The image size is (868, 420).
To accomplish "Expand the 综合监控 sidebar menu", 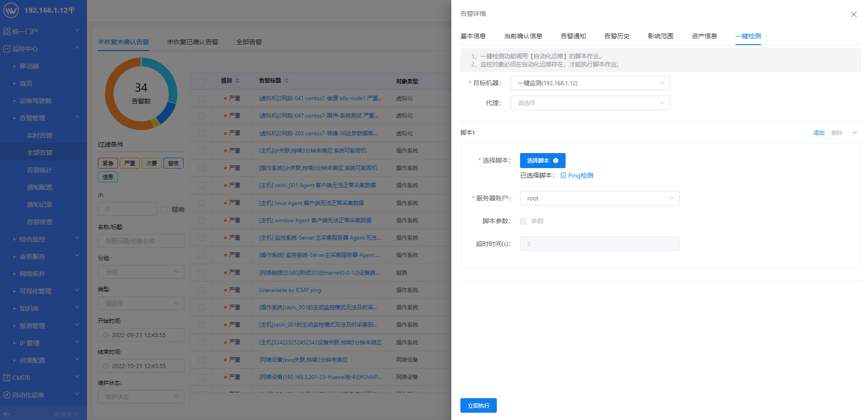I will click(x=77, y=239).
